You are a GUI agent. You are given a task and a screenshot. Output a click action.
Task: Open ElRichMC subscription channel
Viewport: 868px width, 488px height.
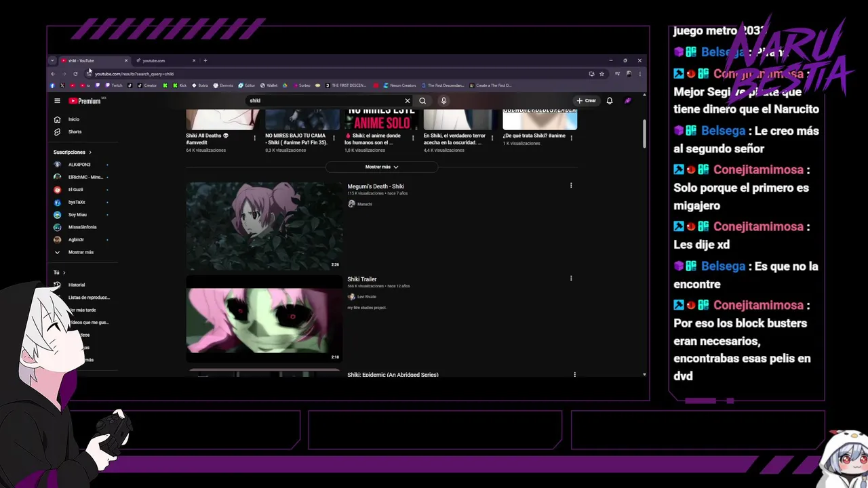pos(84,177)
